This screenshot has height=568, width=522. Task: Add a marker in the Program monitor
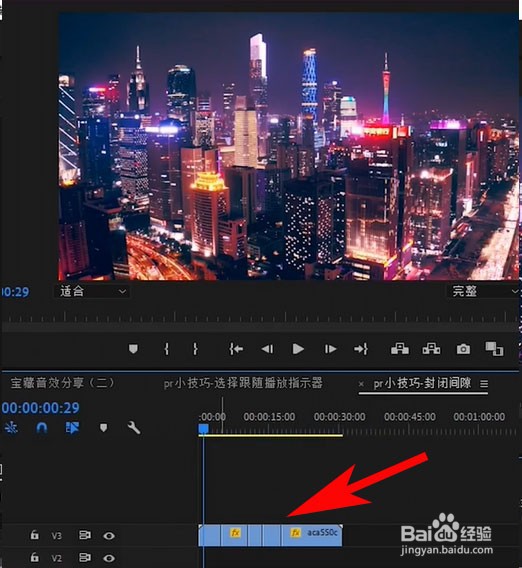(x=133, y=349)
